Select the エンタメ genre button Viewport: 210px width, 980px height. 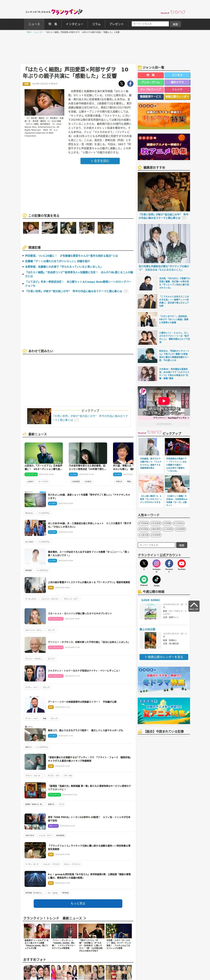[177, 75]
